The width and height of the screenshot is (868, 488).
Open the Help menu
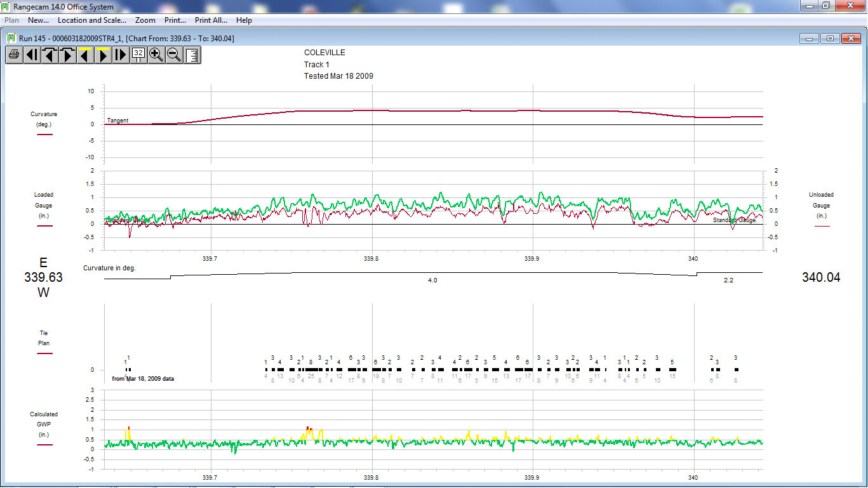click(244, 20)
